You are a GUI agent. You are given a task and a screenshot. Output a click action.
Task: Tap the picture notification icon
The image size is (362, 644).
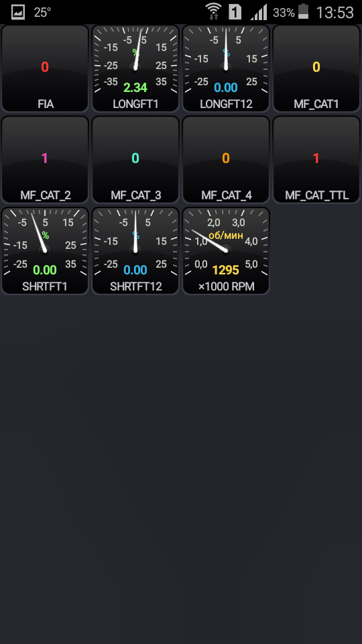[18, 12]
